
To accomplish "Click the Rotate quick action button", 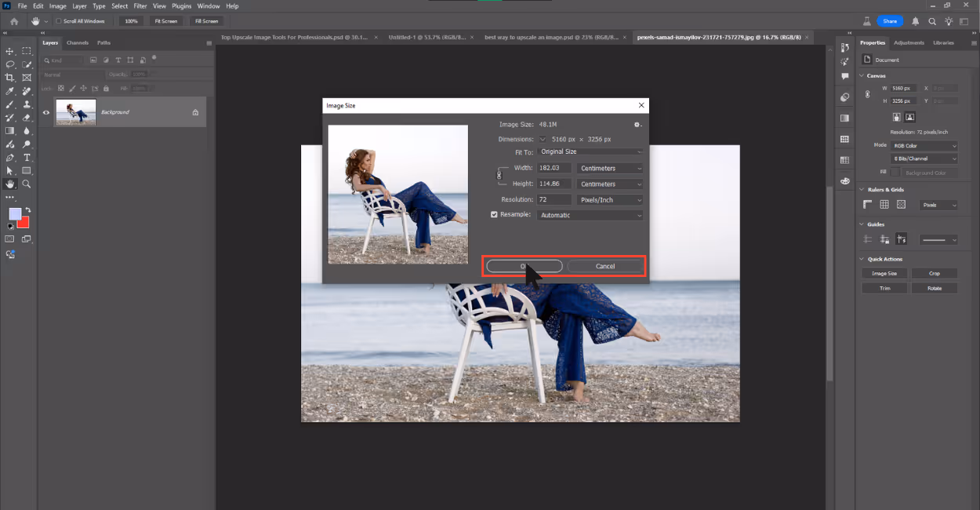I will [935, 288].
